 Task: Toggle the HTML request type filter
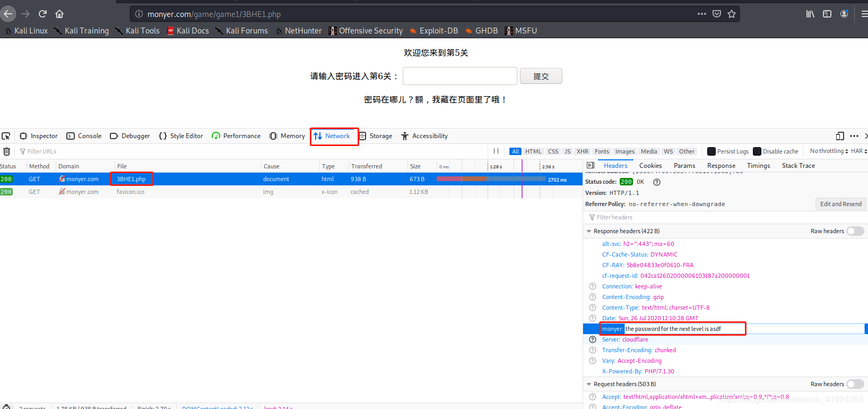tap(533, 151)
